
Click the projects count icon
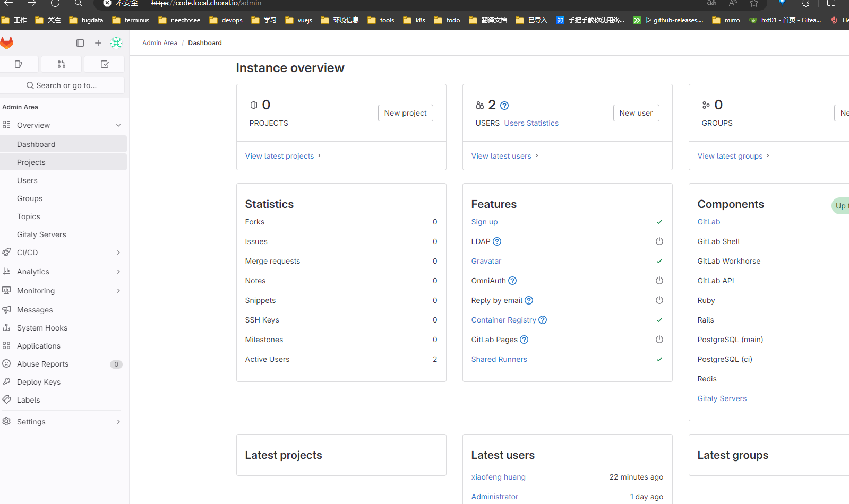click(254, 105)
